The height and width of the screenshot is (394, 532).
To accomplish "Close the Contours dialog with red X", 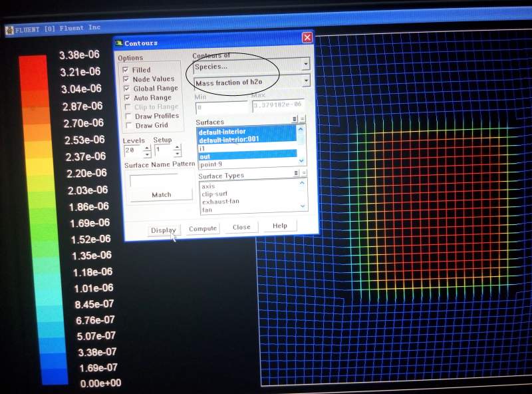I will 307,37.
